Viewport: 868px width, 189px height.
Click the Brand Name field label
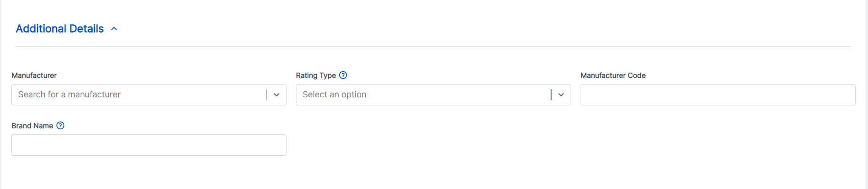click(32, 126)
